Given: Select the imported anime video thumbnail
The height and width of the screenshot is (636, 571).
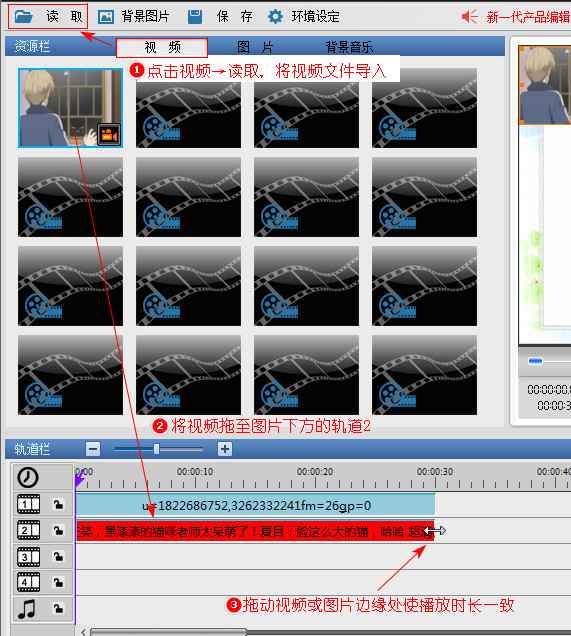Looking at the screenshot, I should 71,107.
